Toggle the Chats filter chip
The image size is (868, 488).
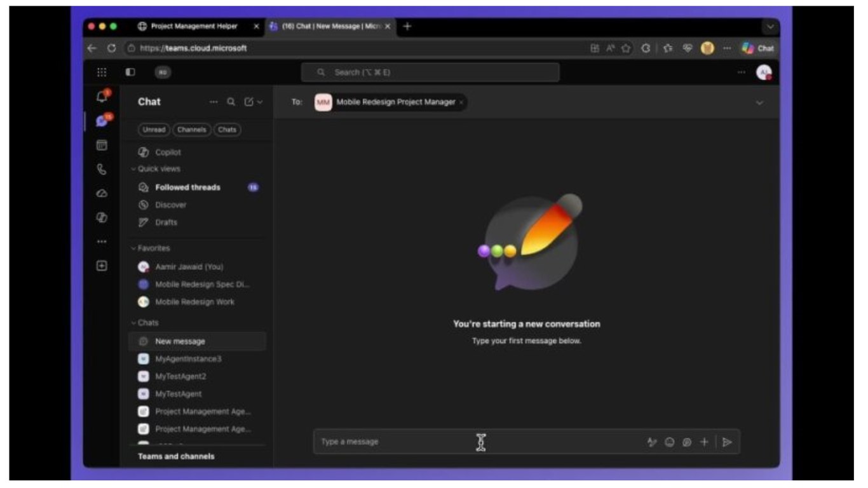(227, 130)
